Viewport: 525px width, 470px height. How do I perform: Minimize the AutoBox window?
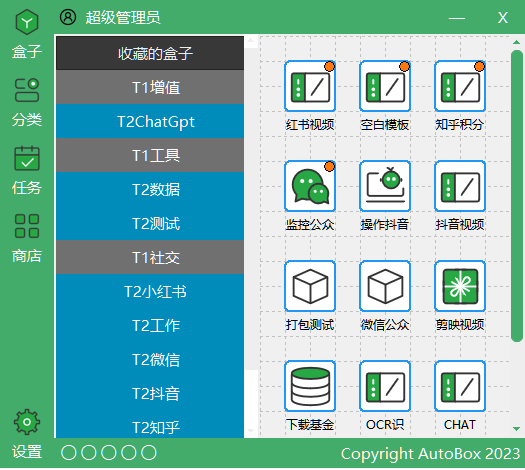click(x=457, y=18)
